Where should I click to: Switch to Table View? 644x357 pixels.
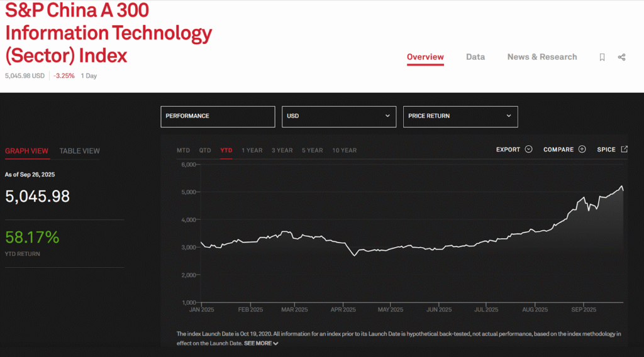[x=79, y=151]
